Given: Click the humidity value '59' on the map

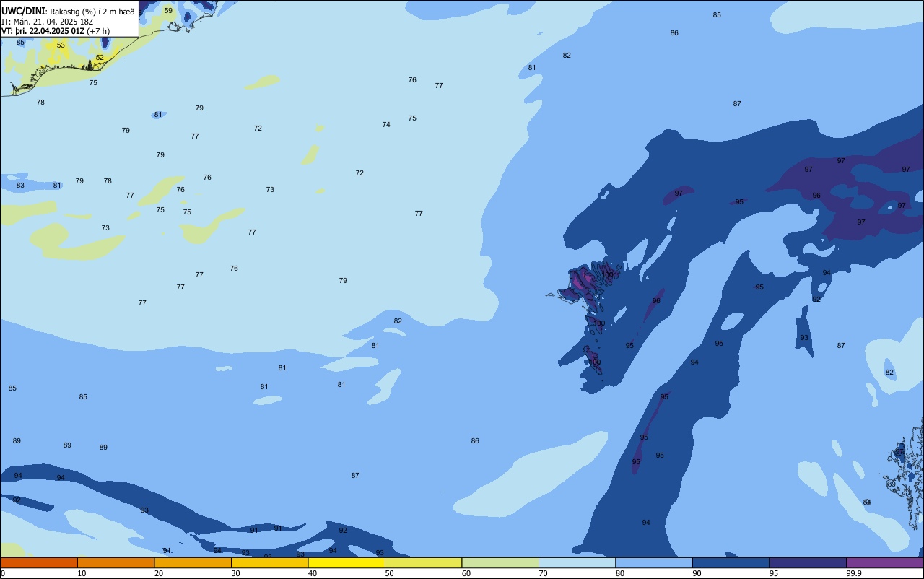Looking at the screenshot, I should 168,11.
